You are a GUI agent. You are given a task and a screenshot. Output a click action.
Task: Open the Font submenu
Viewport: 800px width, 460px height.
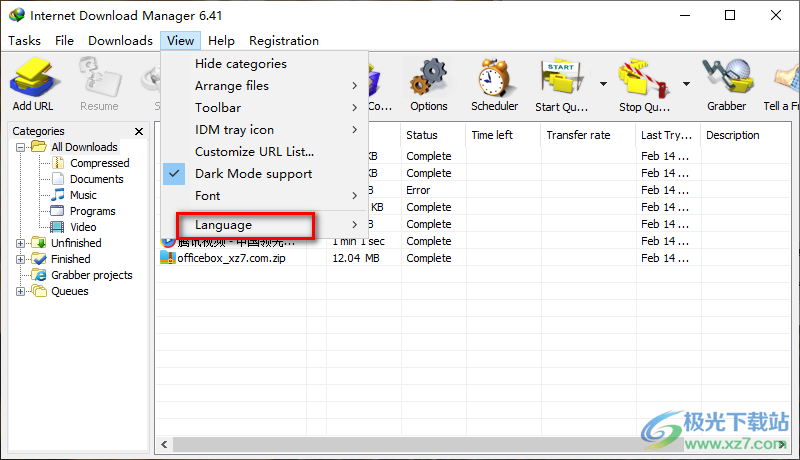click(x=264, y=195)
